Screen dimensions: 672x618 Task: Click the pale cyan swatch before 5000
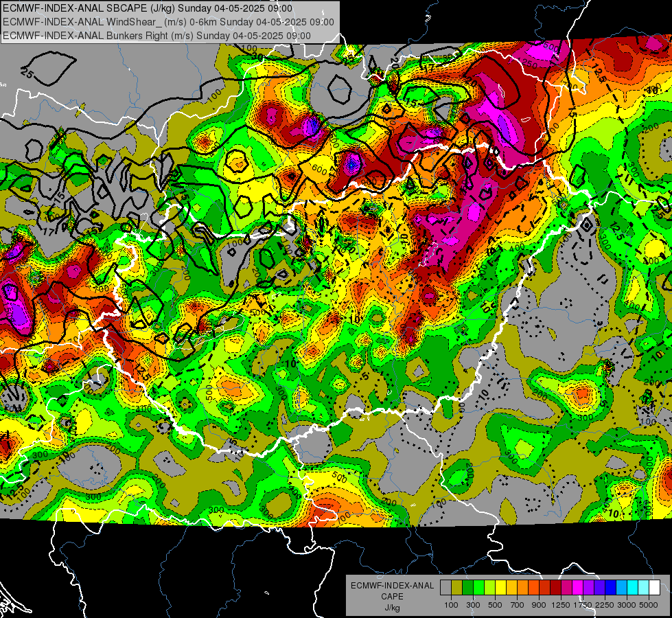(644, 588)
